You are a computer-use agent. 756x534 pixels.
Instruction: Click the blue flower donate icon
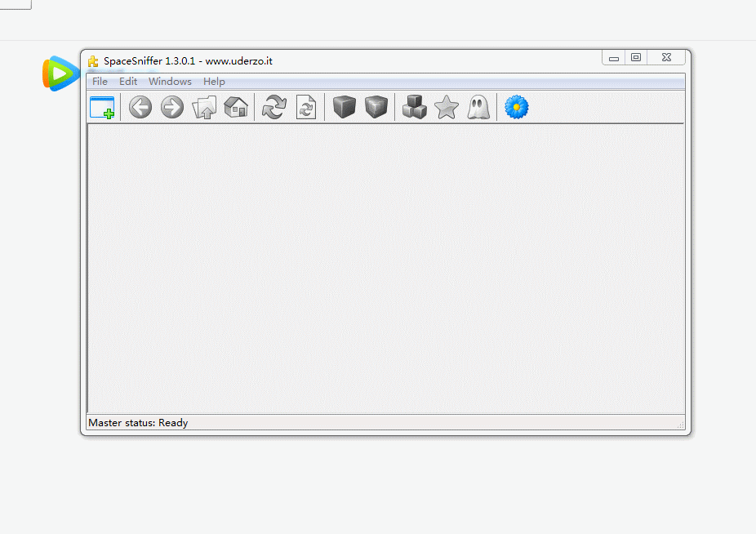[516, 107]
